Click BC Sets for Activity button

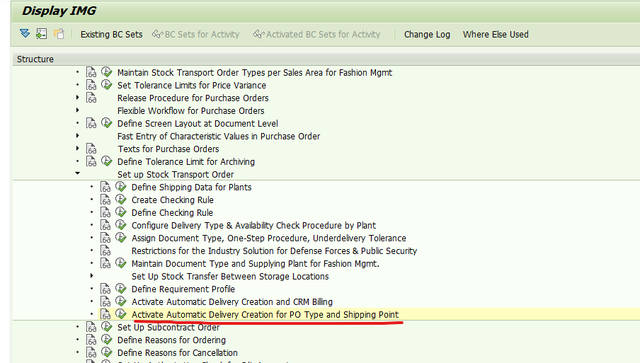pos(196,34)
